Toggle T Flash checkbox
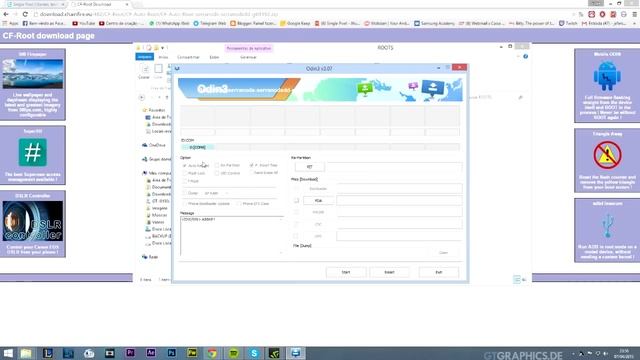 click(x=184, y=181)
